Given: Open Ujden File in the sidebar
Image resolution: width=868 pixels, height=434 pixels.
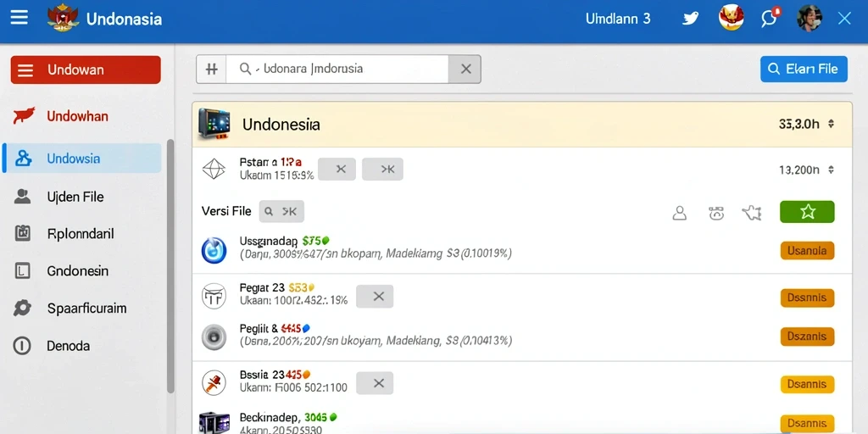Looking at the screenshot, I should (x=75, y=197).
